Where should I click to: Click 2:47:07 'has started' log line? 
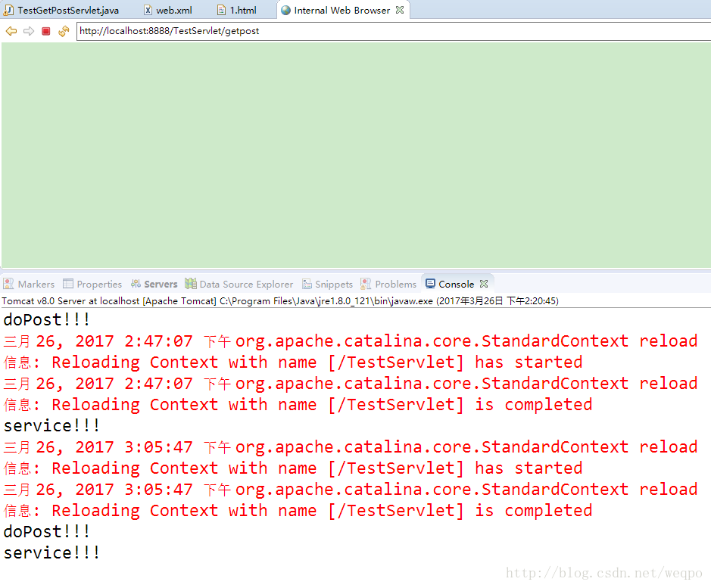(x=293, y=362)
